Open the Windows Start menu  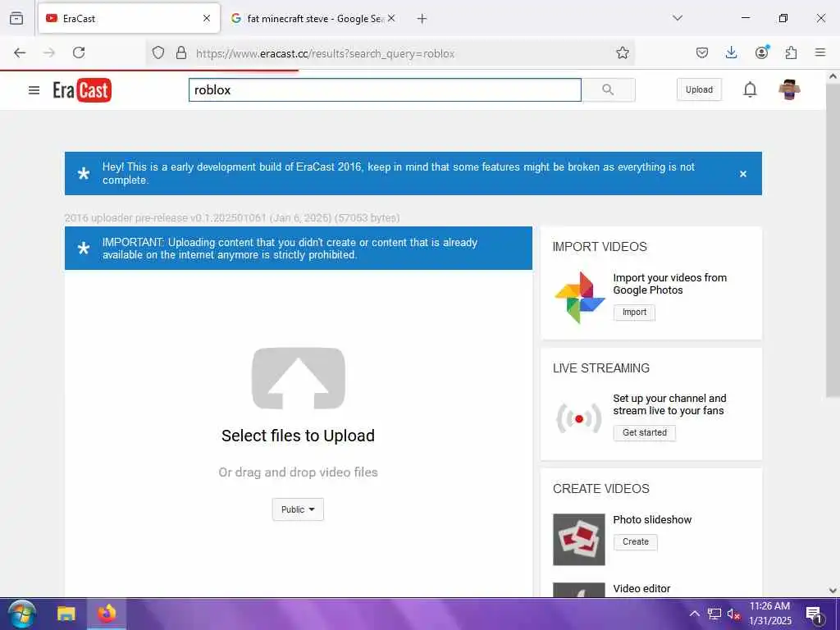pos(22,614)
